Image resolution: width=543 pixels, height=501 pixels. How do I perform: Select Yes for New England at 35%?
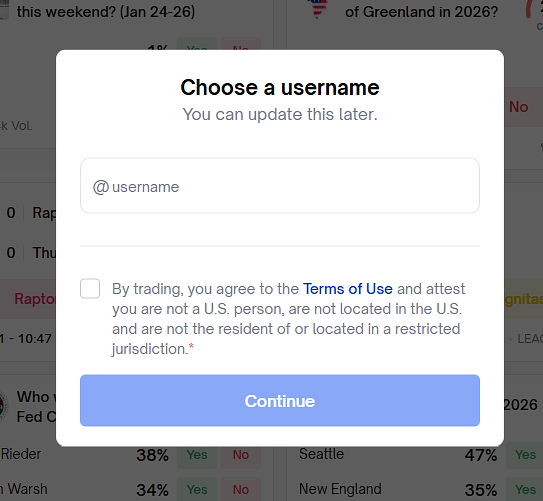pos(525,490)
